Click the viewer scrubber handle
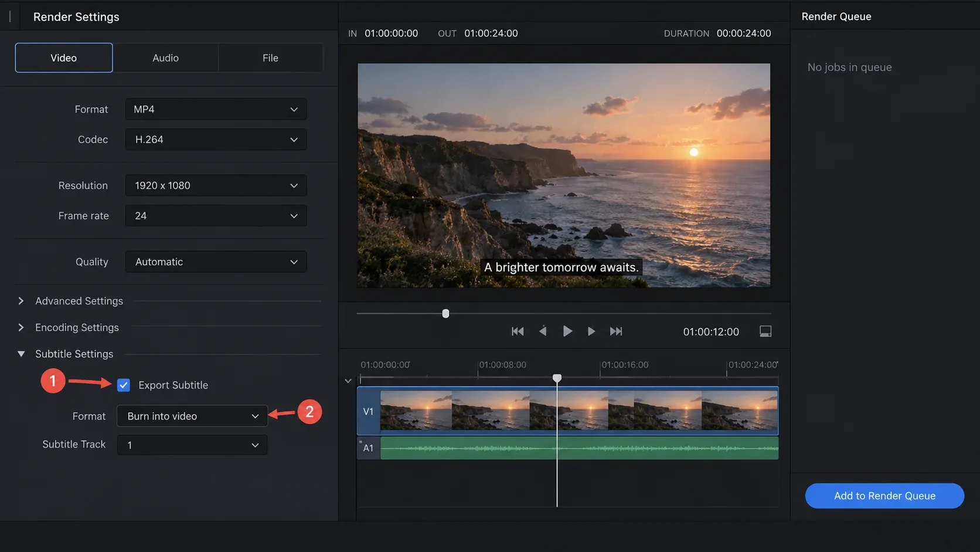The height and width of the screenshot is (552, 980). coord(445,314)
